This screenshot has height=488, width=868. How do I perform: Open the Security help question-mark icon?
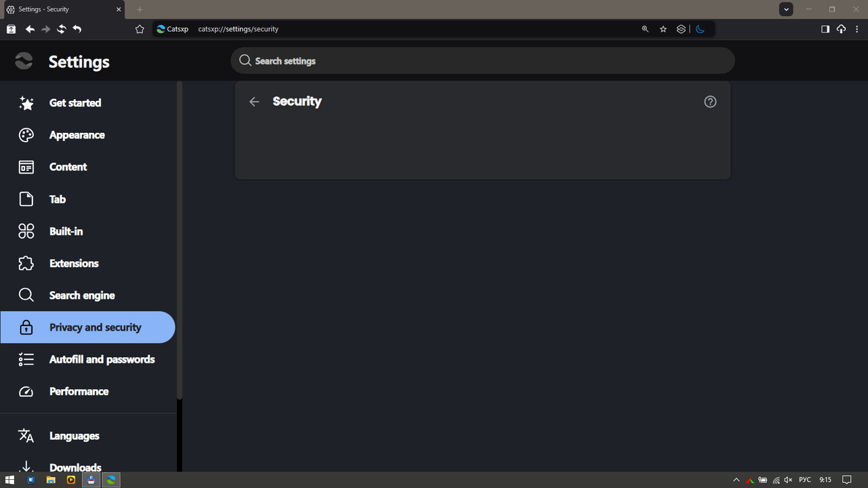[x=710, y=102]
